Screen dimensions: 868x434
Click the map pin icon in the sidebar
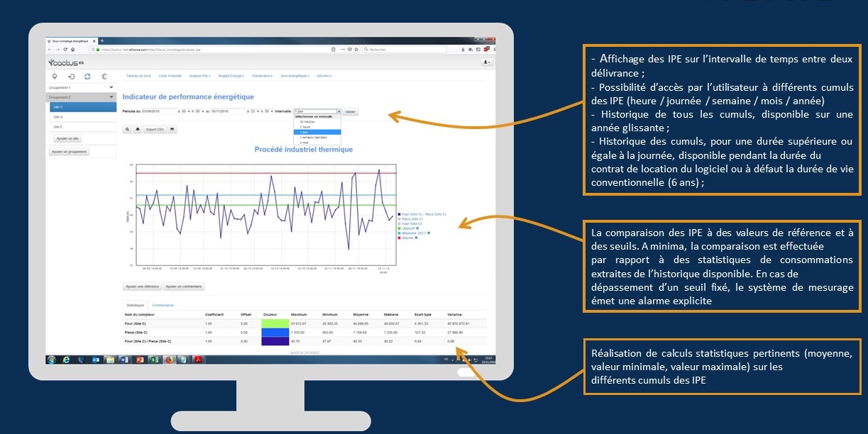point(55,77)
